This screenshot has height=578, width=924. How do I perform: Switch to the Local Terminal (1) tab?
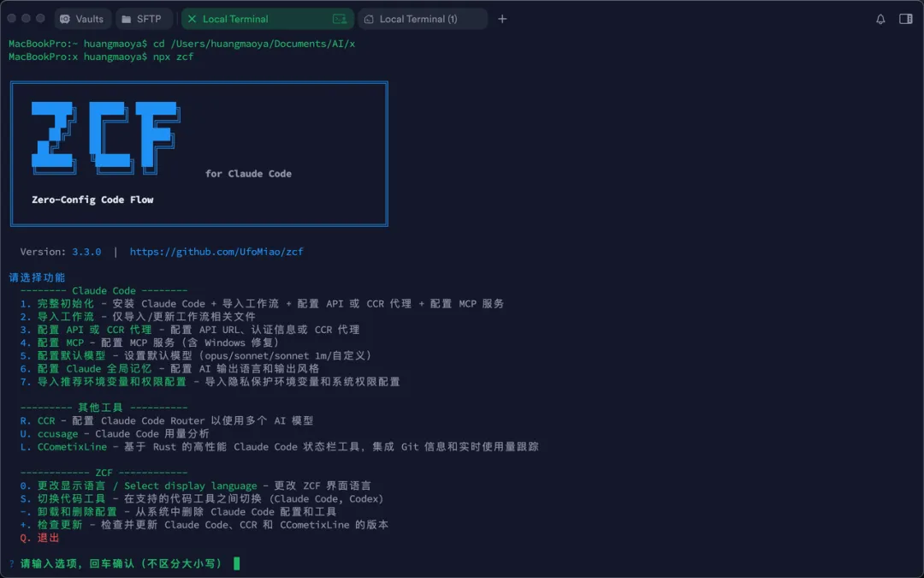[423, 19]
